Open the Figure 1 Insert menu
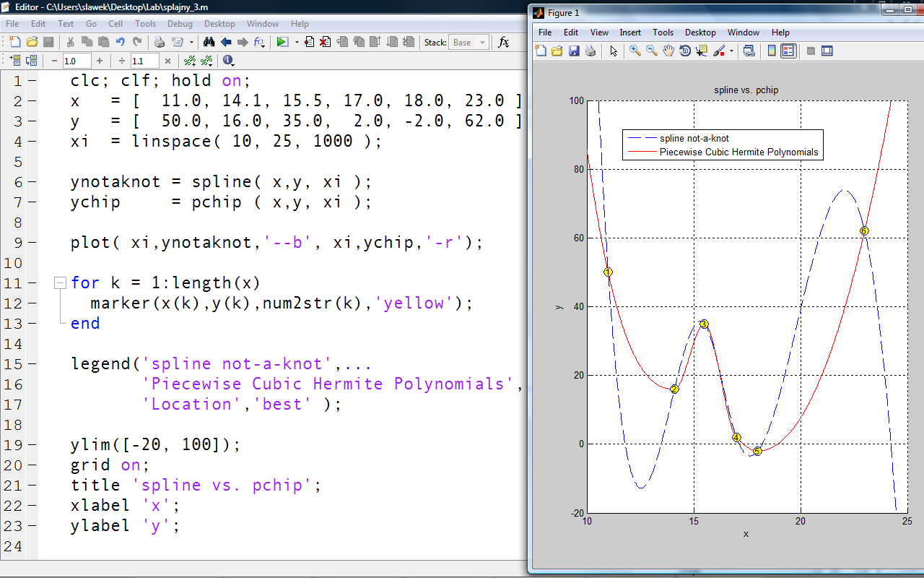 tap(630, 33)
